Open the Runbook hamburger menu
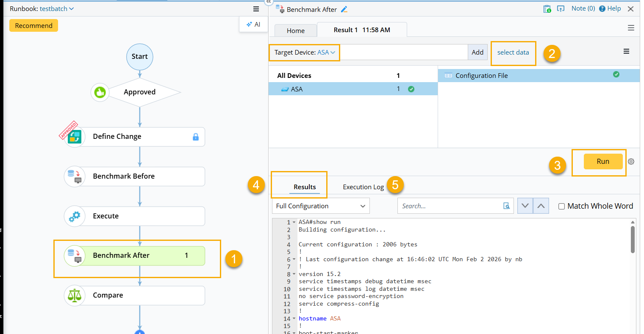644x334 pixels. pyautogui.click(x=256, y=9)
